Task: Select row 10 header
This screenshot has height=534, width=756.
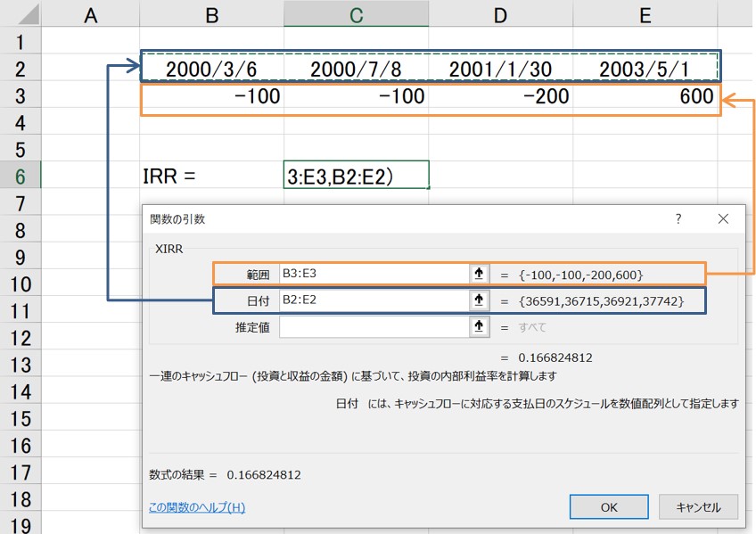Action: [21, 283]
